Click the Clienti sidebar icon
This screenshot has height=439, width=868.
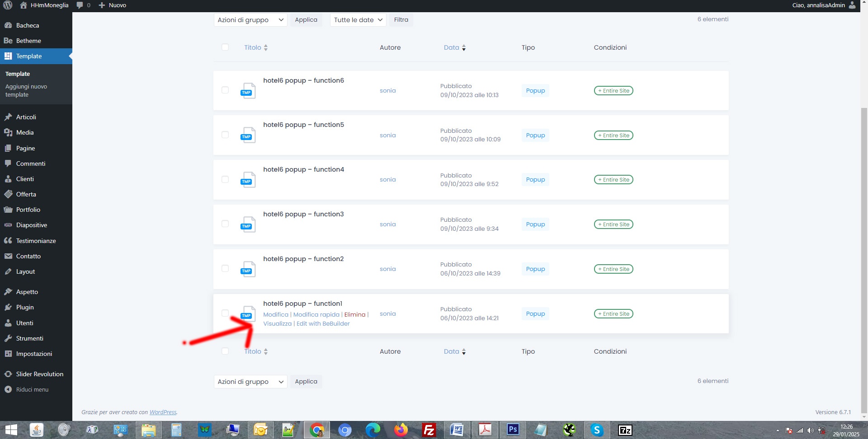(8, 179)
